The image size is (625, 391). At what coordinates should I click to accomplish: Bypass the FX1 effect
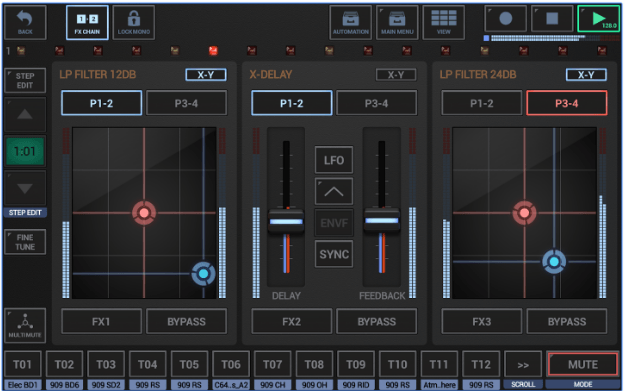click(186, 321)
